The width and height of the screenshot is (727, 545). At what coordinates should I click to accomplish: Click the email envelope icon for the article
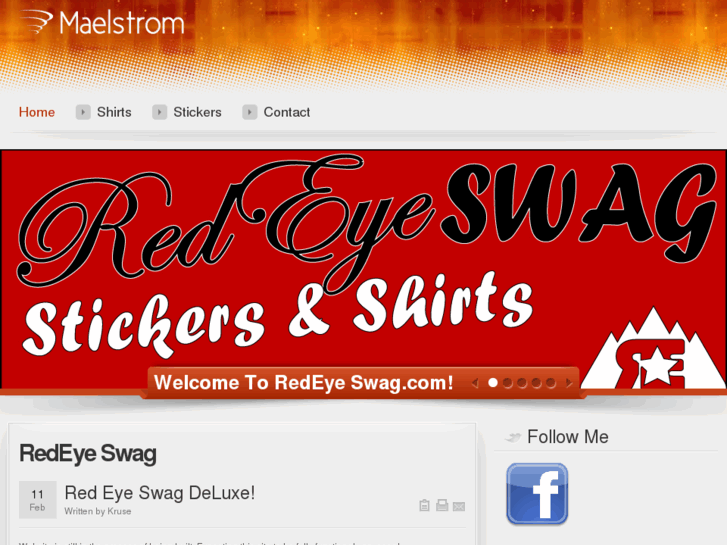(x=459, y=506)
